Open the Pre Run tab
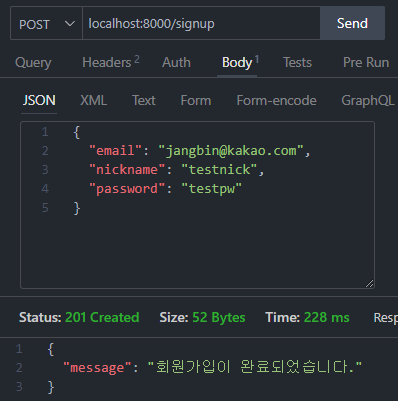The width and height of the screenshot is (398, 401). tap(366, 62)
